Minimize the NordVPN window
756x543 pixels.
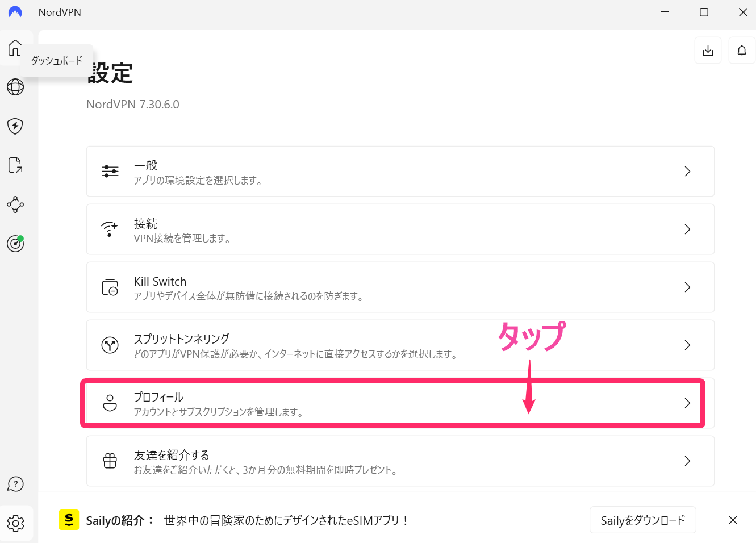click(665, 12)
